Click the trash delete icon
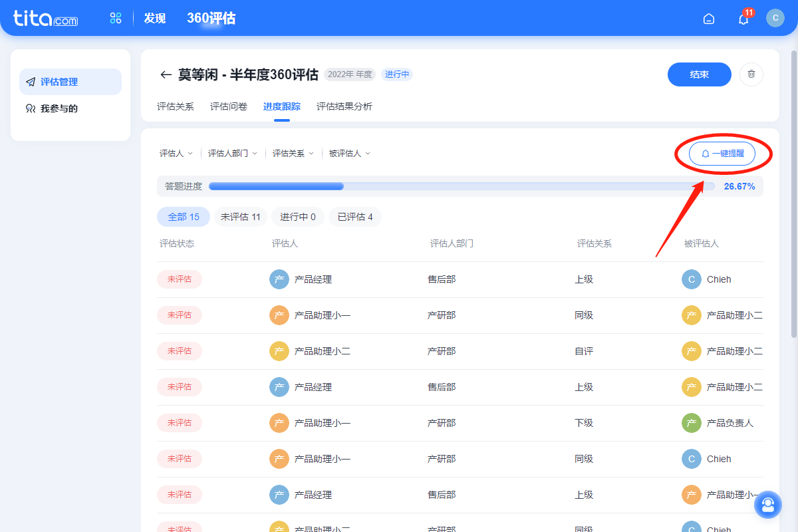 pyautogui.click(x=751, y=74)
